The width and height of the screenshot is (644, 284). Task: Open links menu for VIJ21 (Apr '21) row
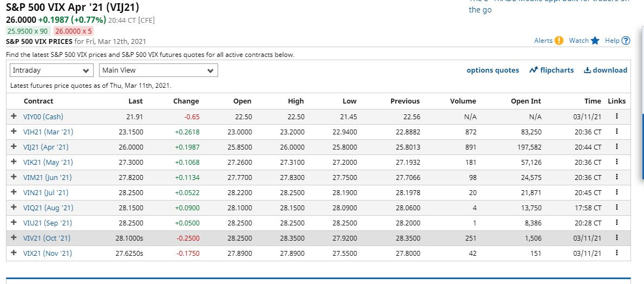coord(616,147)
